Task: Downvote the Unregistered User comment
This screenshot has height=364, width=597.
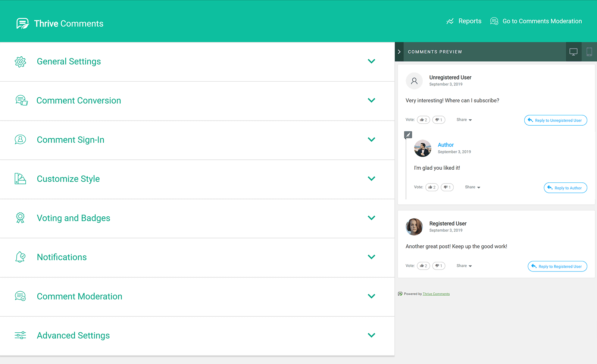Action: pyautogui.click(x=439, y=120)
